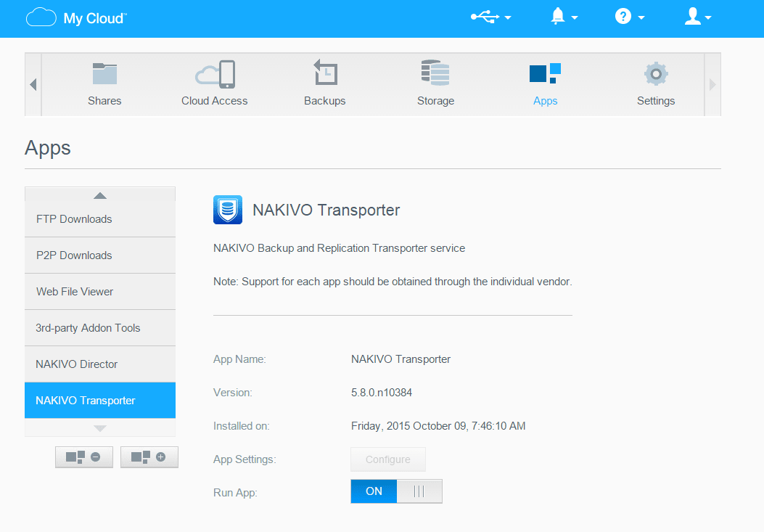Image resolution: width=764 pixels, height=532 pixels.
Task: Click the remove app button
Action: click(x=84, y=457)
